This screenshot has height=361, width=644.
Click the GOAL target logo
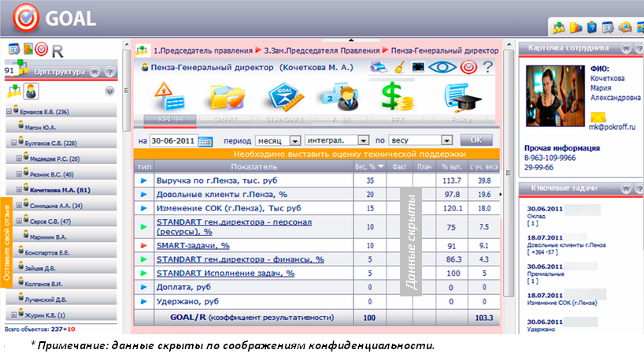tap(26, 17)
